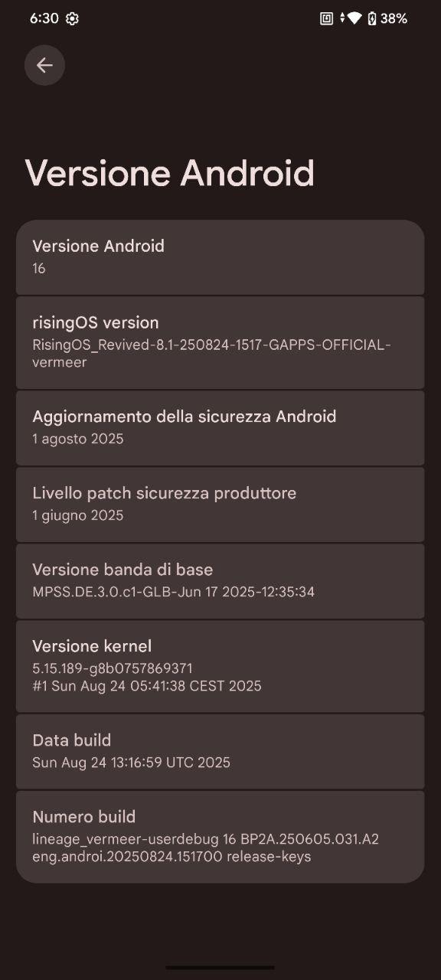The height and width of the screenshot is (980, 441).
Task: Open Aggiornamento della sicurezza Android
Action: coord(220,428)
